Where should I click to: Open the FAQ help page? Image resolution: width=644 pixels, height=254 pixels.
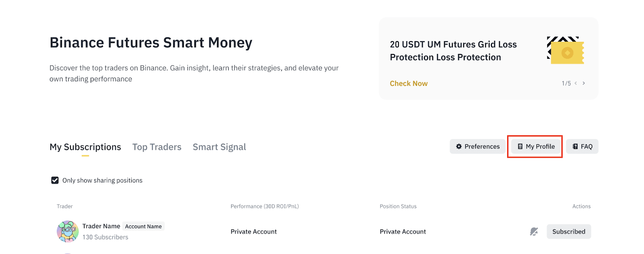pos(582,147)
